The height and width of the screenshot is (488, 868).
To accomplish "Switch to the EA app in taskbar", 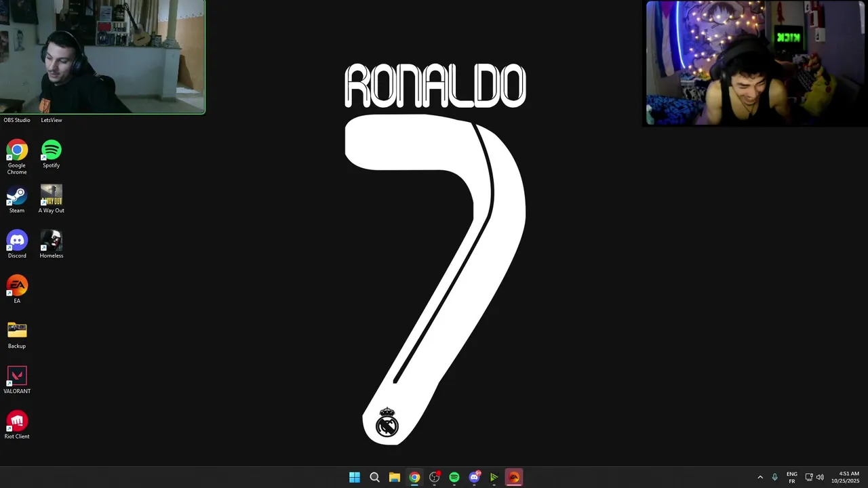I will coord(514,477).
